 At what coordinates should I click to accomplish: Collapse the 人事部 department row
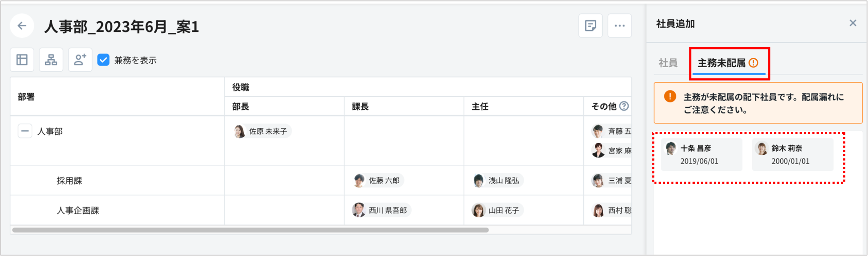click(x=25, y=131)
